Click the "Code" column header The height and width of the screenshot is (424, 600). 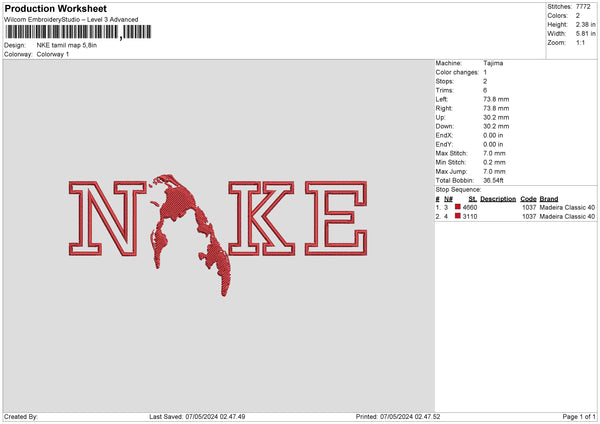pos(528,199)
